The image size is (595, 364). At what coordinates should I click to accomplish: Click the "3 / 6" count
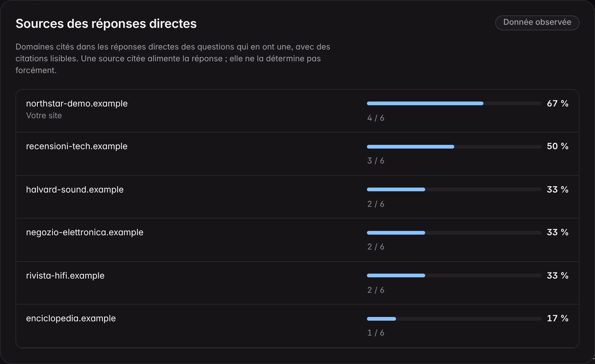point(376,161)
